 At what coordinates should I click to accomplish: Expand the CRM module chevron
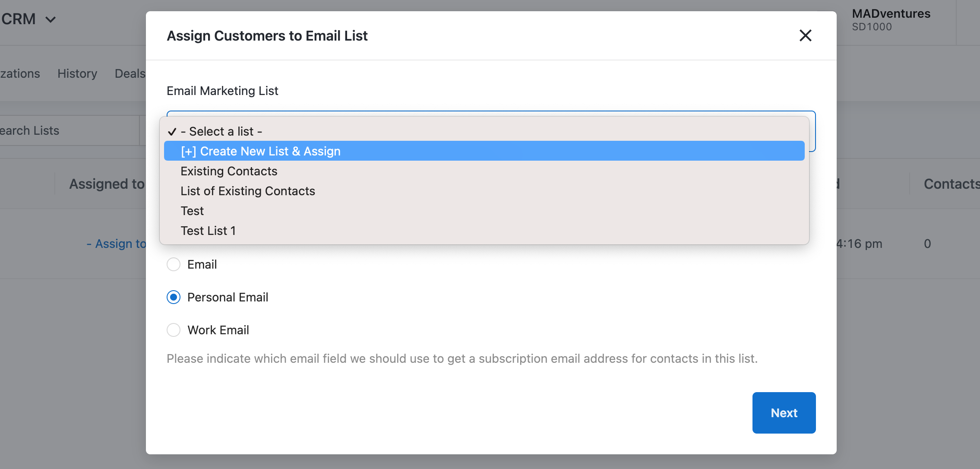pos(51,19)
